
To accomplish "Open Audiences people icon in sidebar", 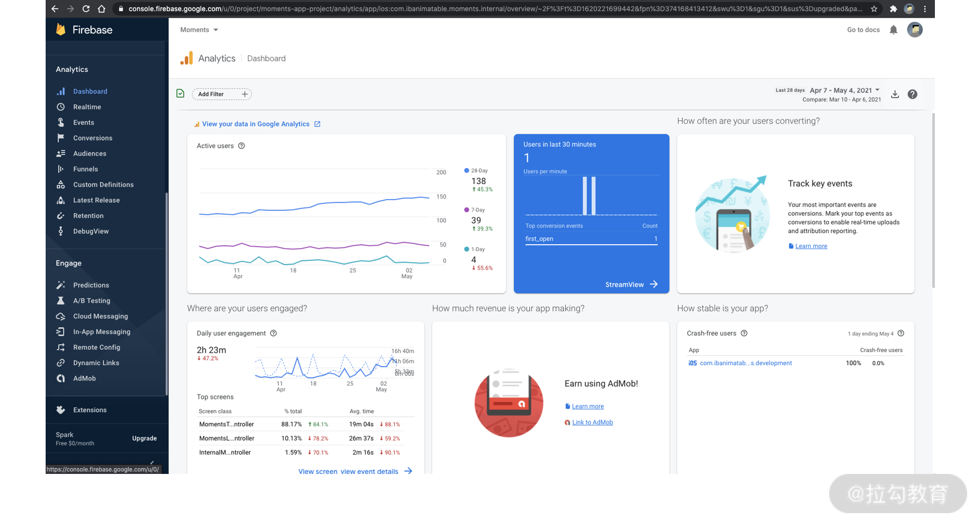I will 61,154.
